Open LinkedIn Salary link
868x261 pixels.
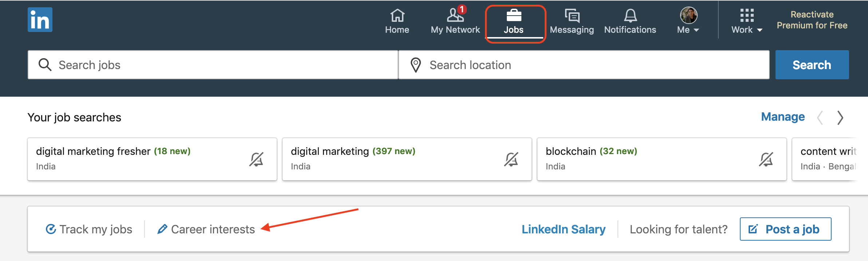[x=564, y=229]
